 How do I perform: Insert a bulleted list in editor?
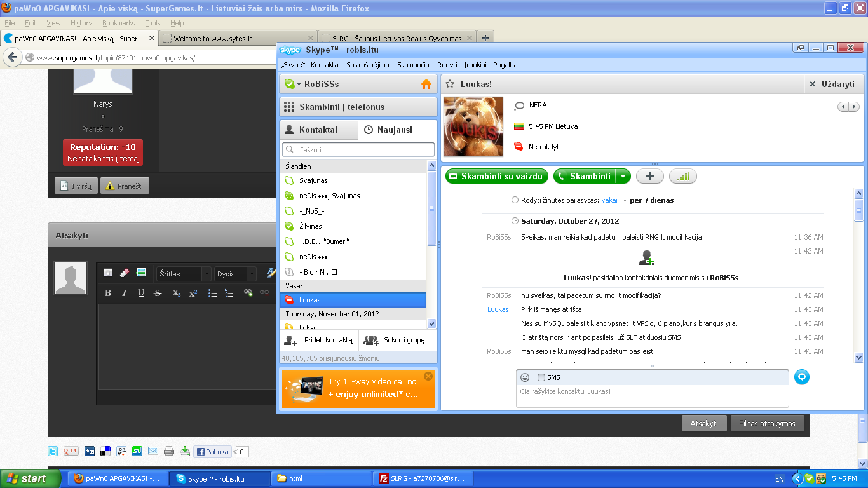click(213, 293)
